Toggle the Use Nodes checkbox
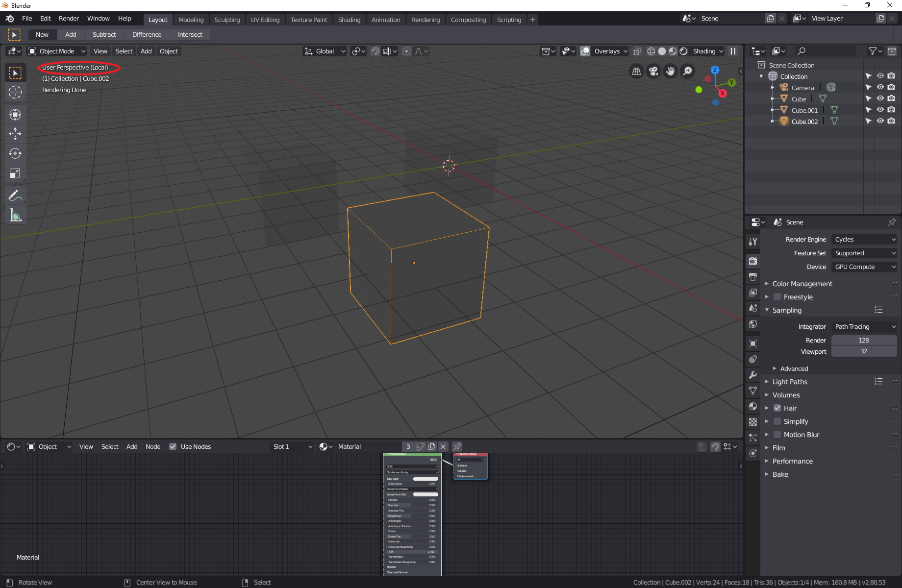The height and width of the screenshot is (588, 902). pyautogui.click(x=173, y=446)
